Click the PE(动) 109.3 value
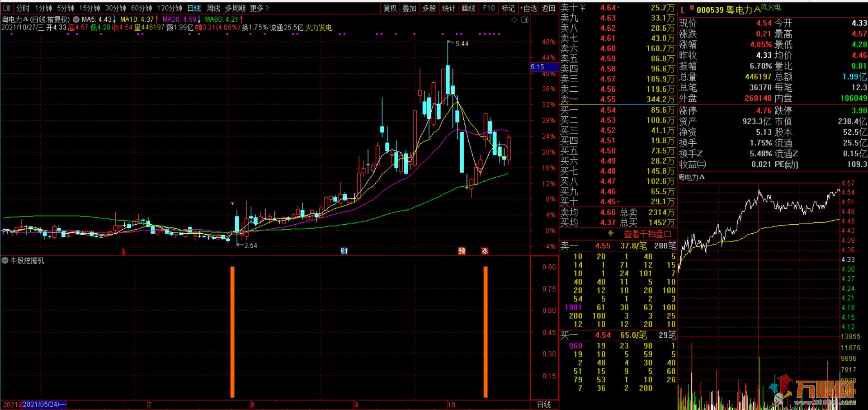This screenshot has width=868, height=410. point(857,165)
